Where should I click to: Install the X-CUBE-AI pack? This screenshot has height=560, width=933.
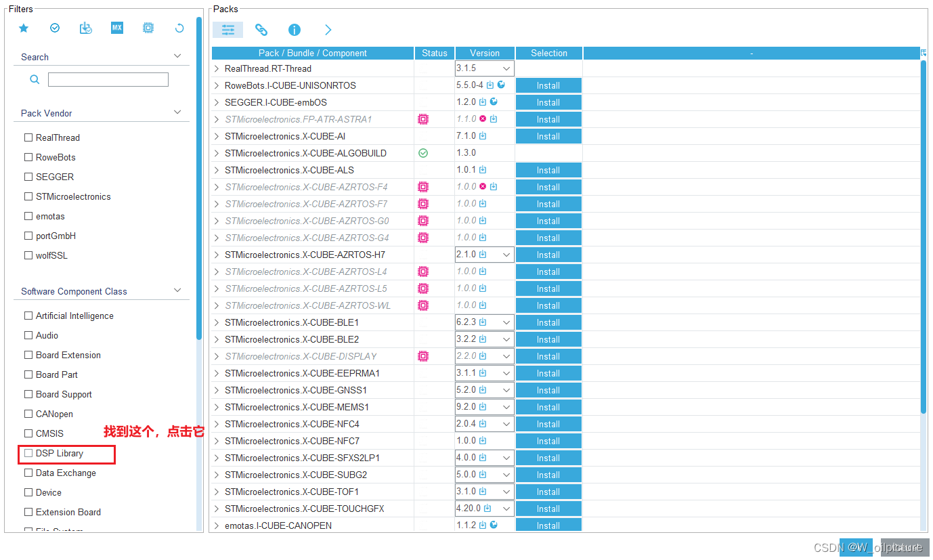548,136
